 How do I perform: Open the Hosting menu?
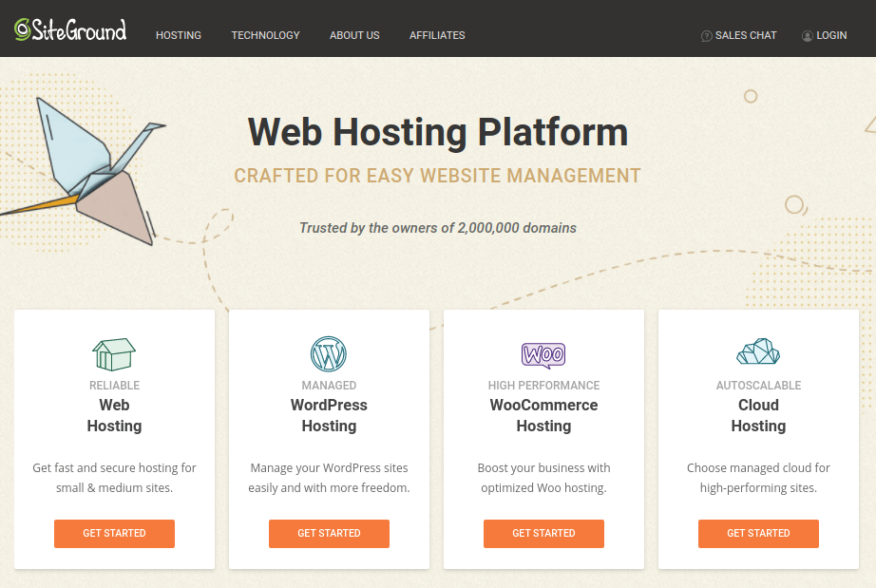pyautogui.click(x=179, y=35)
